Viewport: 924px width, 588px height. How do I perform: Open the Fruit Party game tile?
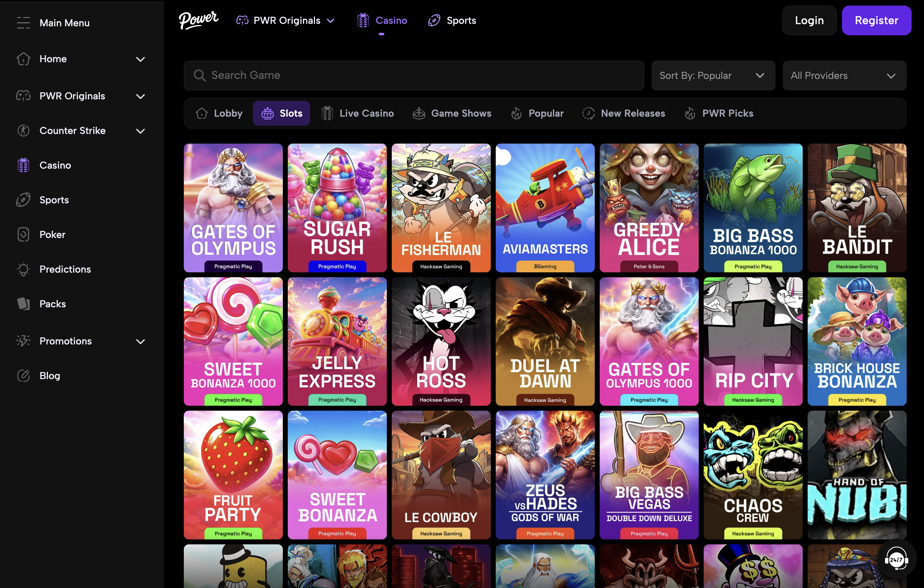click(x=233, y=475)
